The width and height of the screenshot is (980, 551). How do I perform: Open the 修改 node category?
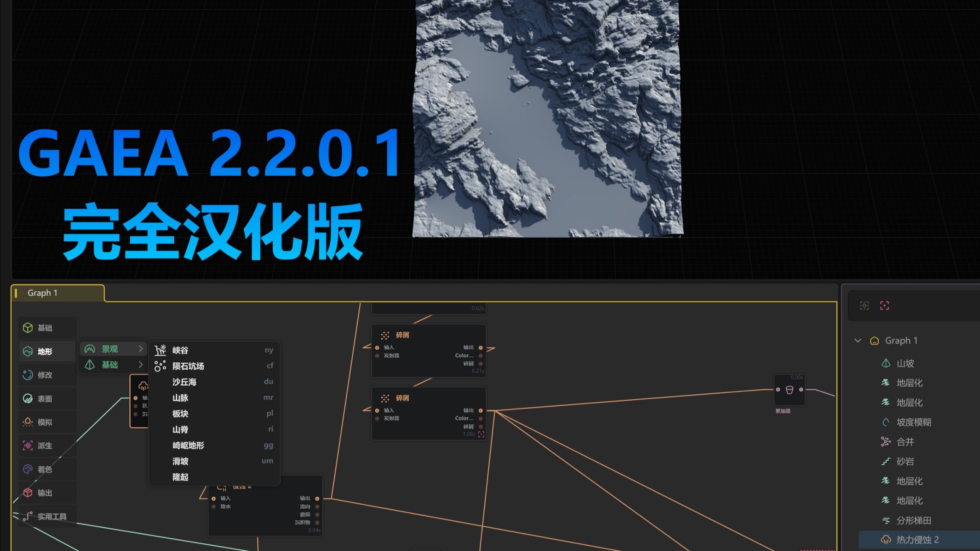click(47, 375)
